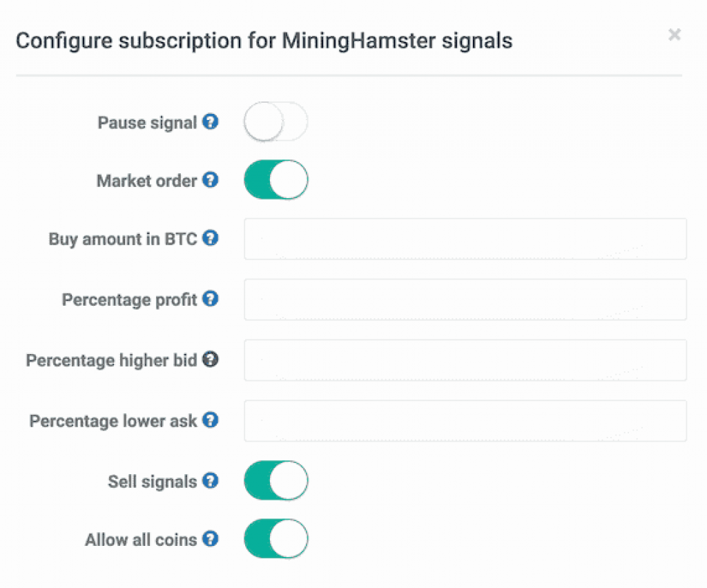
Task: Turn off the Sell signals toggle
Action: click(276, 481)
